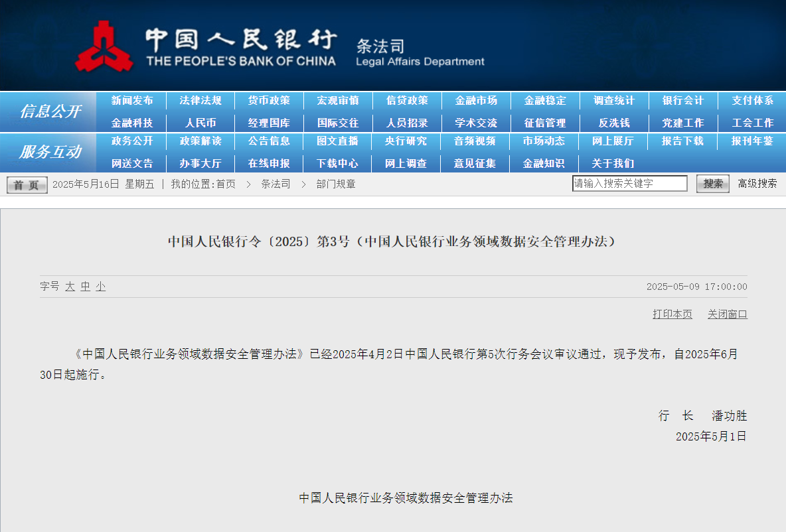Select 学术交流 in navigation
Image resolution: width=786 pixels, height=532 pixels.
476,123
